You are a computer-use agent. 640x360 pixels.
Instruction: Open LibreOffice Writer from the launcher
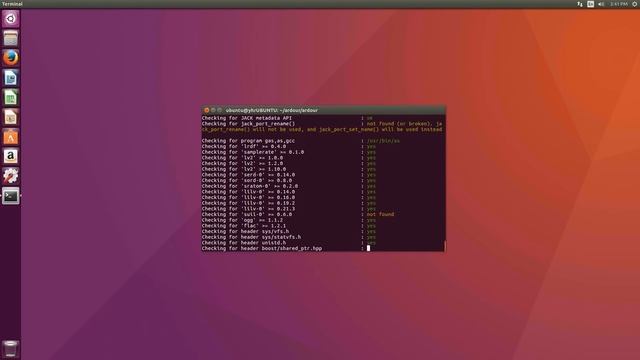(11, 78)
